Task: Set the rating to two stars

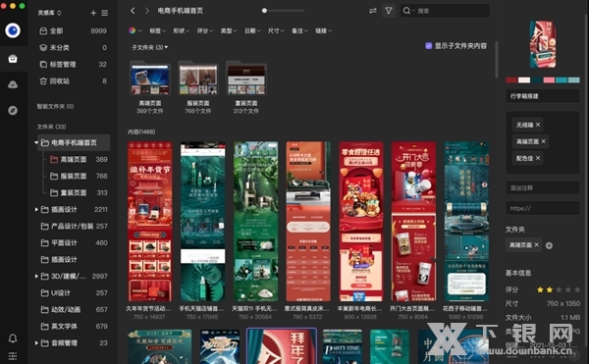Action: [x=550, y=289]
